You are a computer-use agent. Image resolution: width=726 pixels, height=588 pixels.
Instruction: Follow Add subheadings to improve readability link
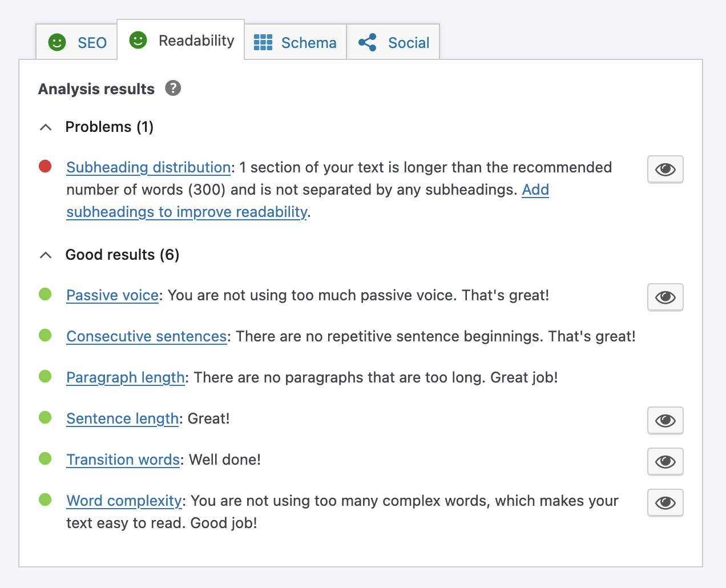tap(308, 200)
